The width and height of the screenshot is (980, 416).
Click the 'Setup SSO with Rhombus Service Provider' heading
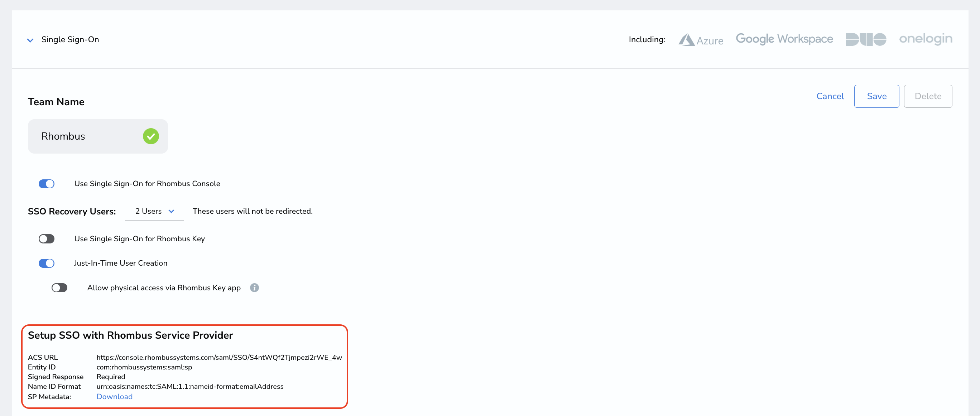point(130,335)
